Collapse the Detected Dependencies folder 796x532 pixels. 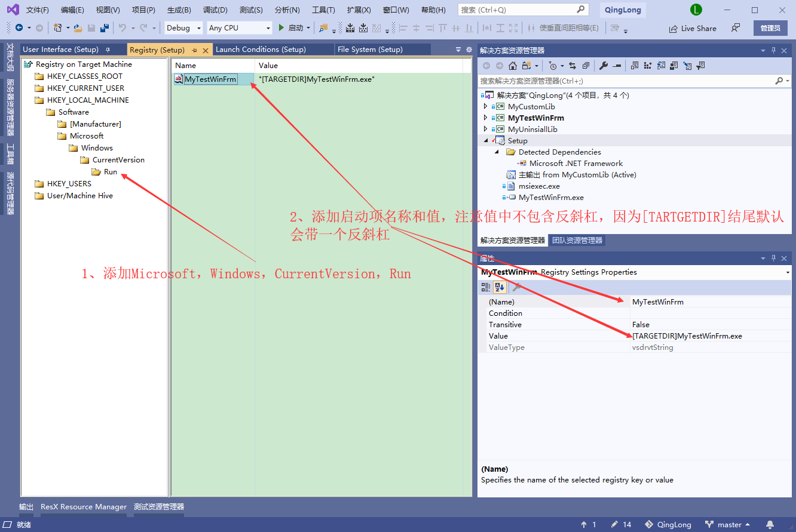[x=497, y=152]
